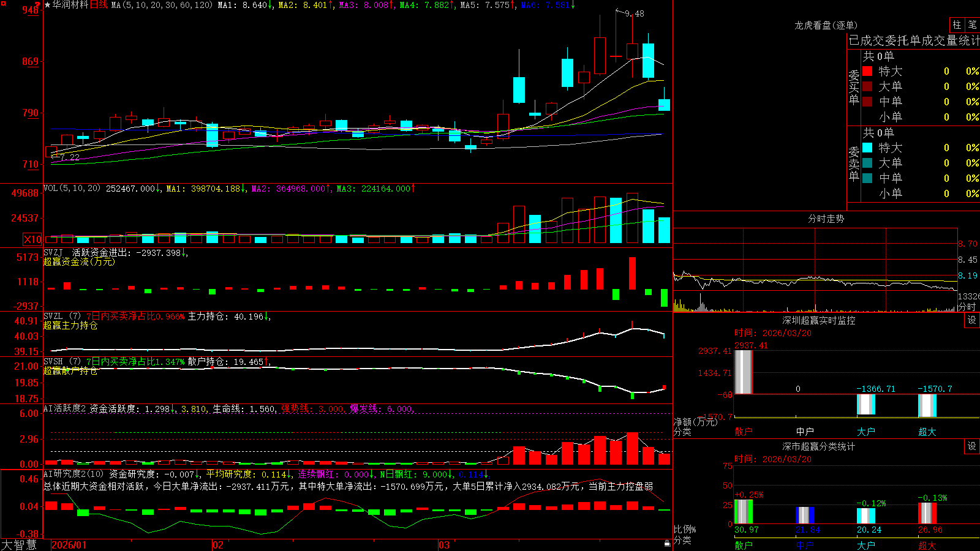Viewport: 980px width, 551px height.
Task: Click the 散户 bar showing 2937.41 in 实时监控
Action: [744, 372]
